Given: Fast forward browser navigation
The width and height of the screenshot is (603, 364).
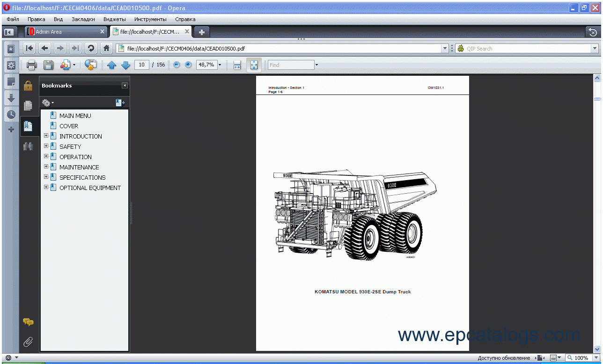Looking at the screenshot, I should click(75, 48).
